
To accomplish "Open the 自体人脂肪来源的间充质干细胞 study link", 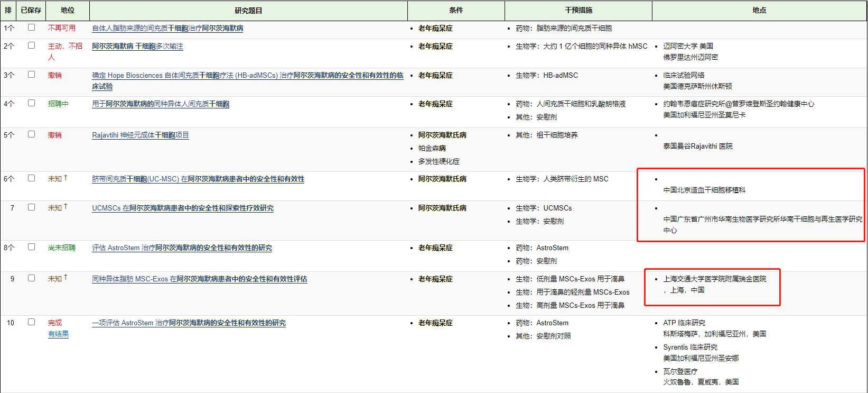I will coord(167,29).
